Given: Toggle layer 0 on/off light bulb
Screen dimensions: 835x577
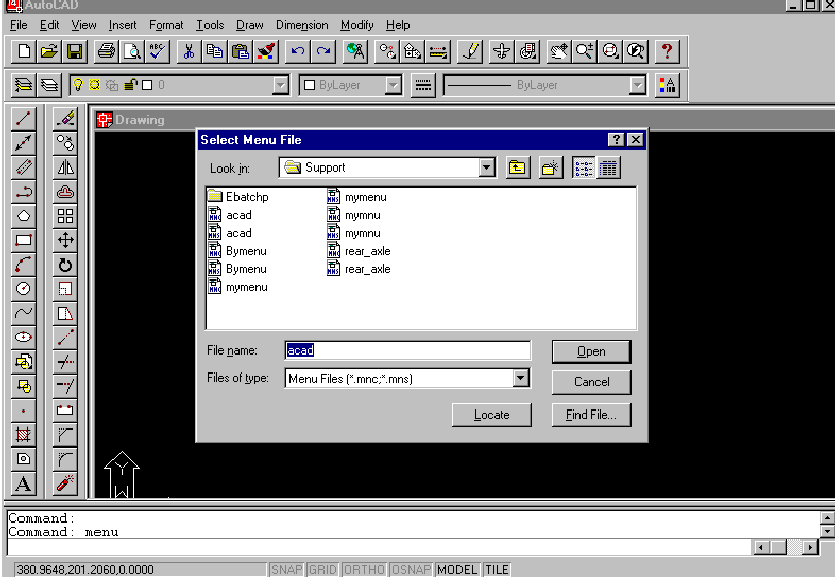Looking at the screenshot, I should point(78,85).
